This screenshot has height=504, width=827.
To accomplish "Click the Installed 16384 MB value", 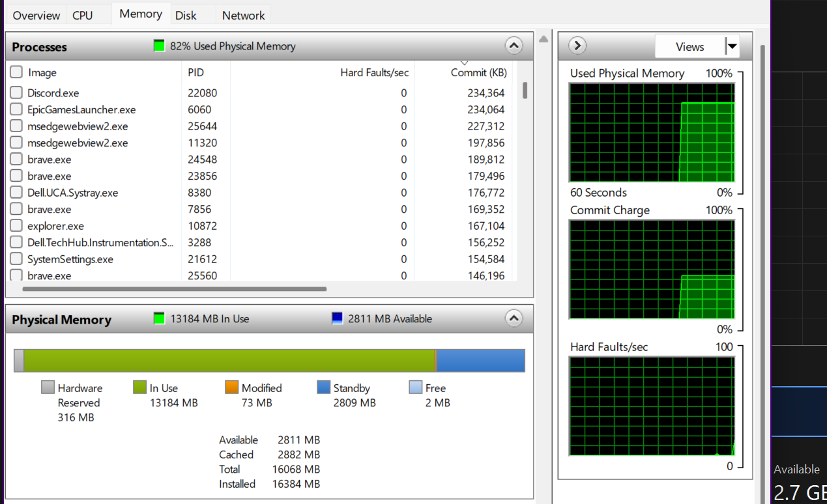I will click(296, 484).
